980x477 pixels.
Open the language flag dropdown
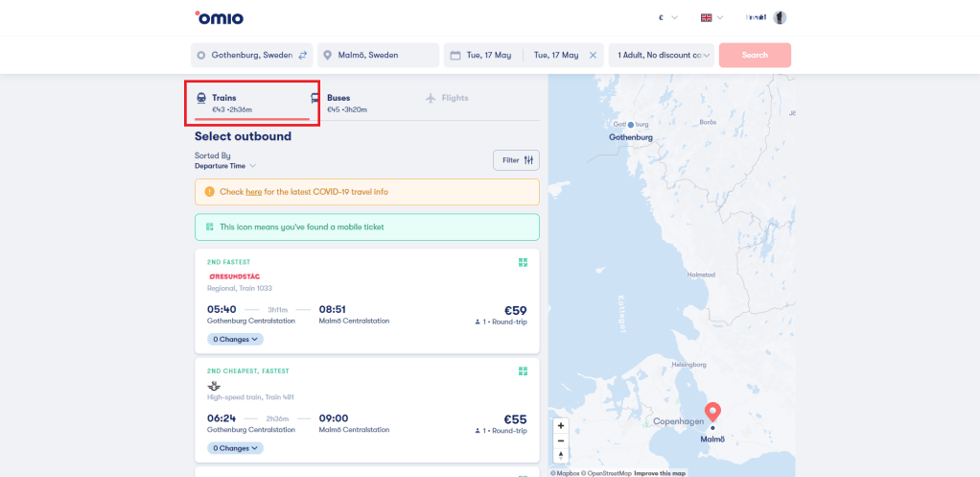click(712, 17)
